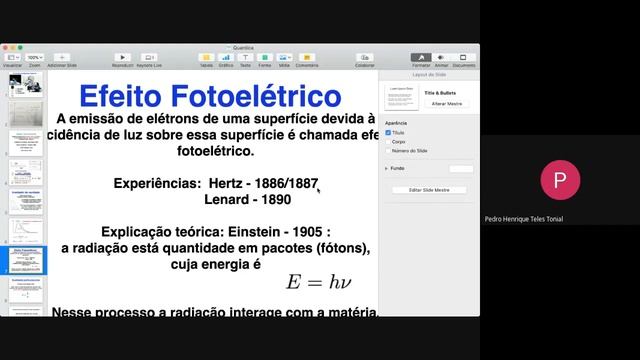640x360 pixels.
Task: Click the Colaborar share icon
Action: (x=364, y=58)
